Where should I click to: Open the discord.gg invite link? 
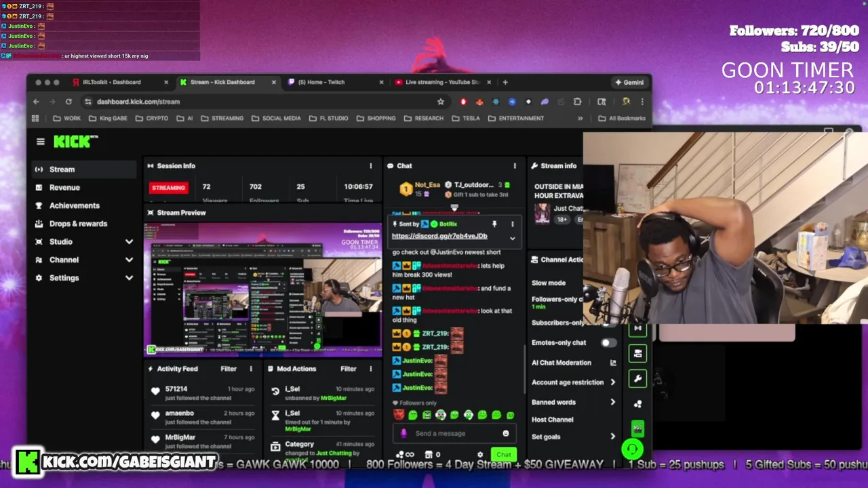tap(439, 236)
